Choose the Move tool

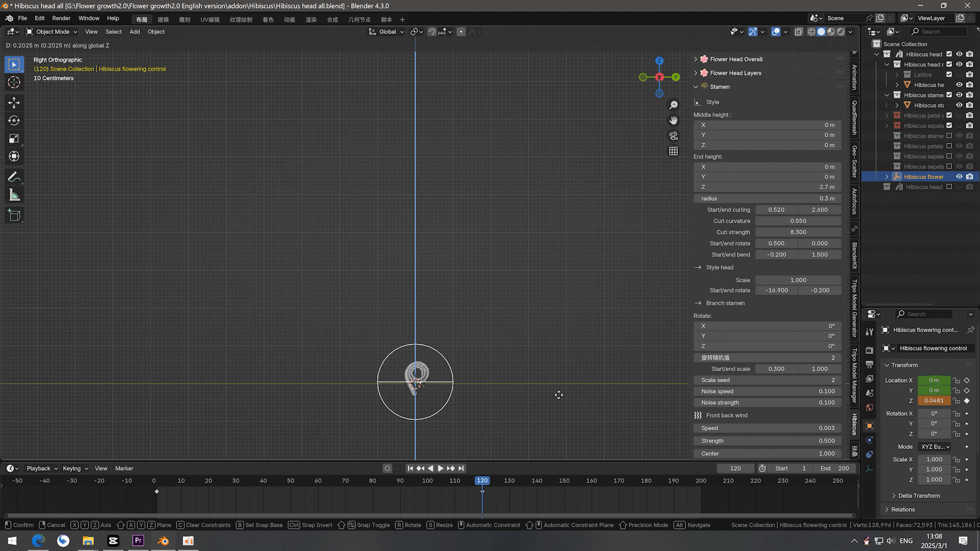[14, 103]
